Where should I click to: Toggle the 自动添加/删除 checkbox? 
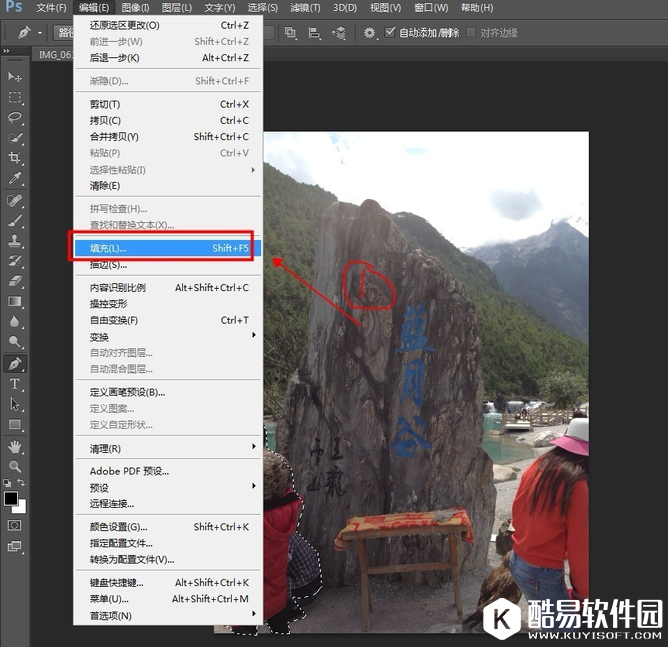390,32
